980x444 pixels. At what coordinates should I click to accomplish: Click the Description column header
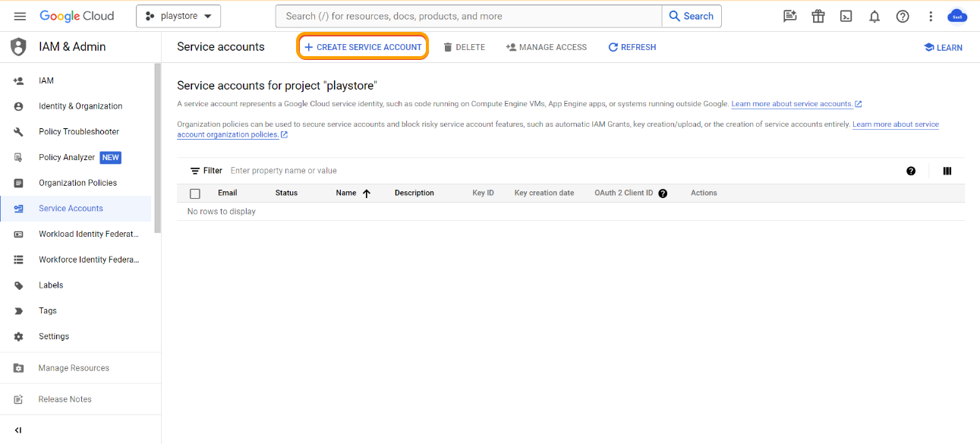(414, 193)
